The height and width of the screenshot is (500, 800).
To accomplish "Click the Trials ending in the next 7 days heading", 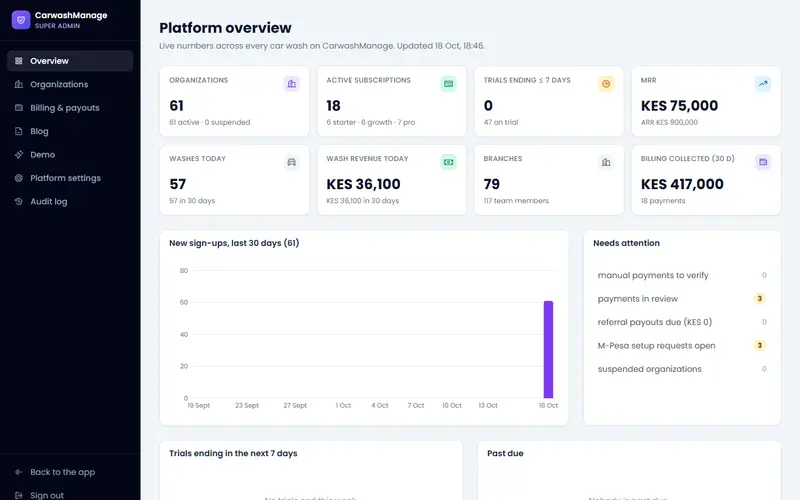I will coord(233,454).
